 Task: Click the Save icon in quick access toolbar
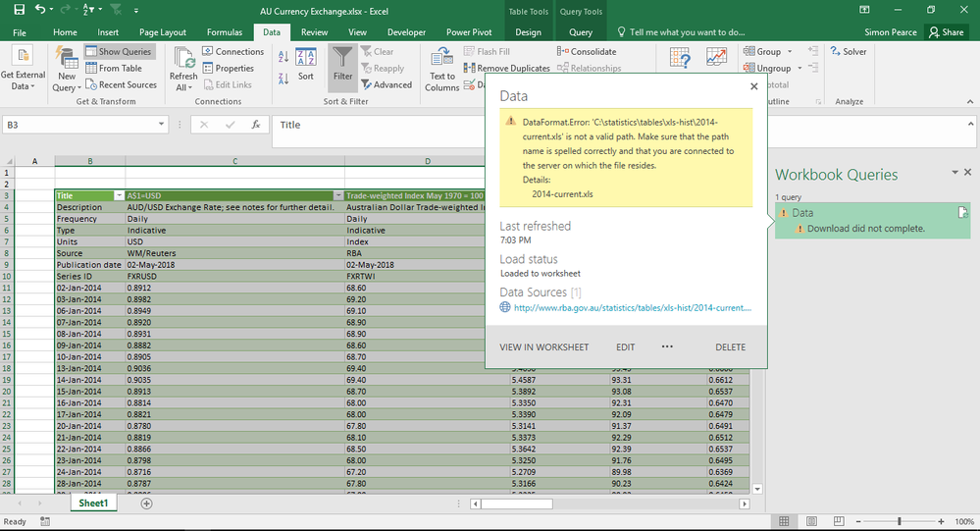tap(20, 10)
